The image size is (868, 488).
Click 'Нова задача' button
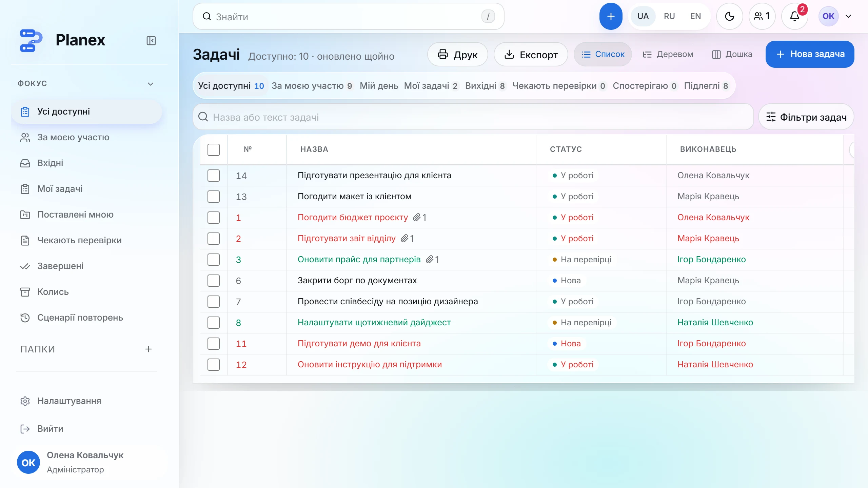click(810, 54)
